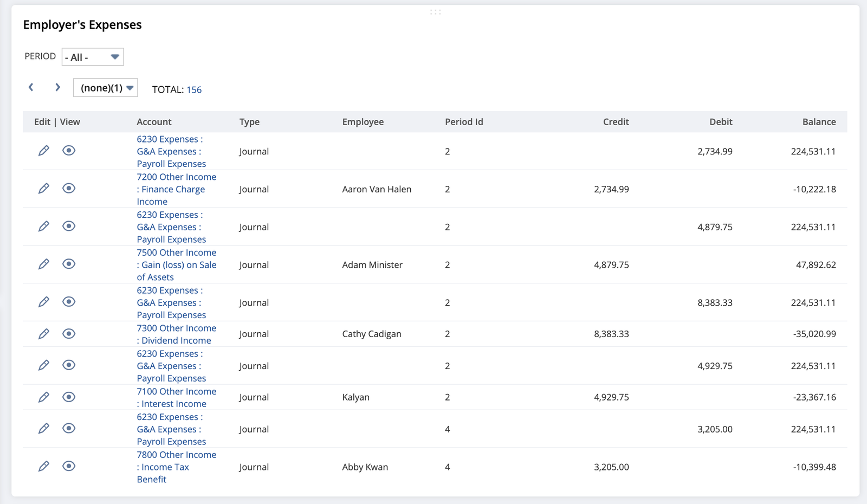
Task: View the Adam Minister journal row
Action: tap(69, 264)
